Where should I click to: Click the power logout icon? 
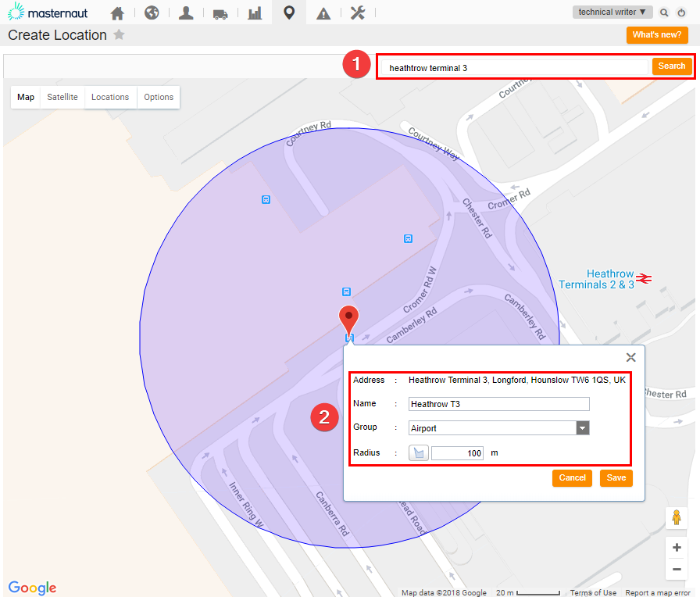click(x=681, y=13)
